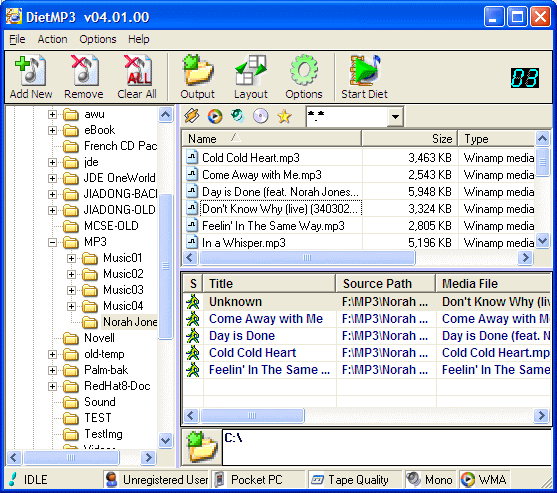
Task: Open the Options gear in toolbar
Action: point(304,70)
